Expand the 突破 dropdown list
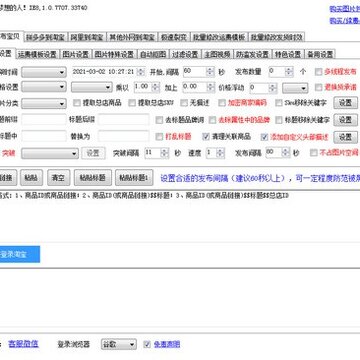This screenshot has width=360, height=360. [x=50, y=153]
